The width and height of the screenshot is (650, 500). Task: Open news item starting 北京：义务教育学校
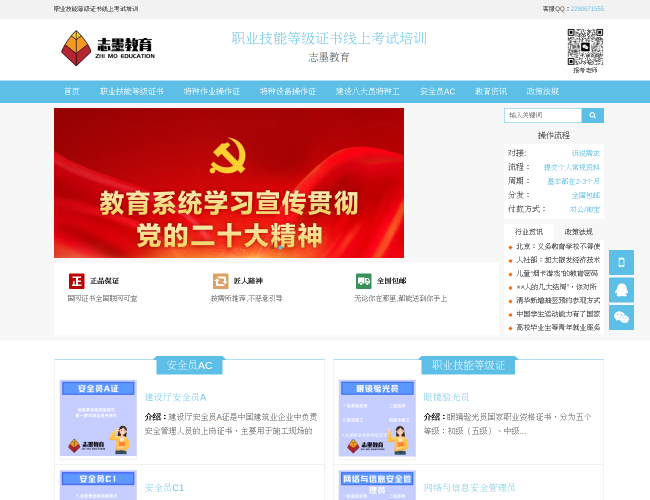coord(558,247)
